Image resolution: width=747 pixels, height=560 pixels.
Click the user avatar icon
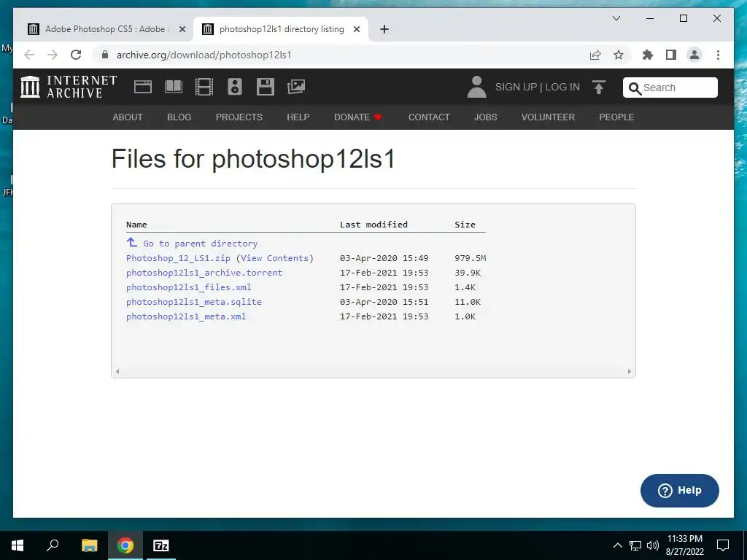[476, 87]
